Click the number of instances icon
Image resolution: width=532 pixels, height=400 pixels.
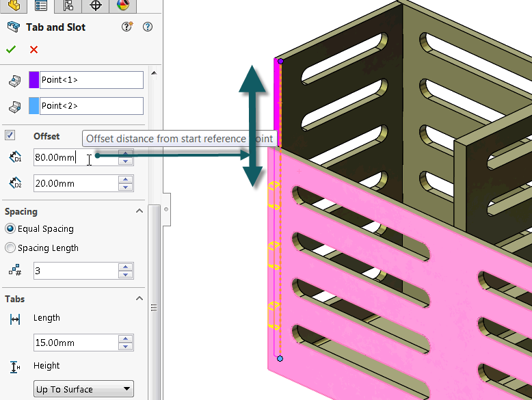coord(15,270)
